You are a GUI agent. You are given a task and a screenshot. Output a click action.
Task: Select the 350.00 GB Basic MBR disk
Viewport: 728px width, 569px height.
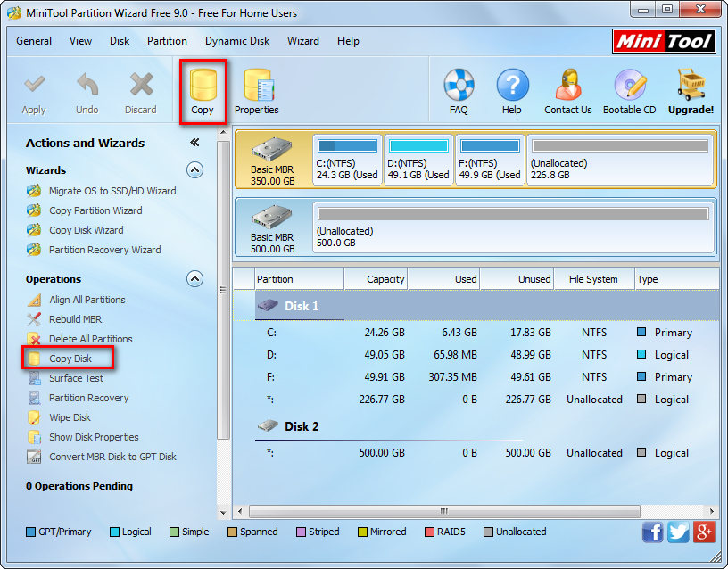pyautogui.click(x=273, y=161)
